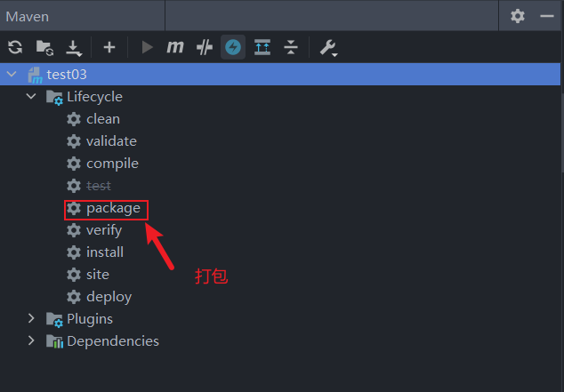Screen dimensions: 564x392
Task: Select the test03 project row
Action: [x=280, y=75]
